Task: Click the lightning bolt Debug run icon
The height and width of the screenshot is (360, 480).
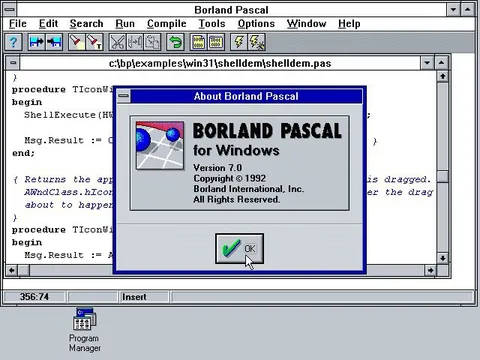Action: coord(256,42)
